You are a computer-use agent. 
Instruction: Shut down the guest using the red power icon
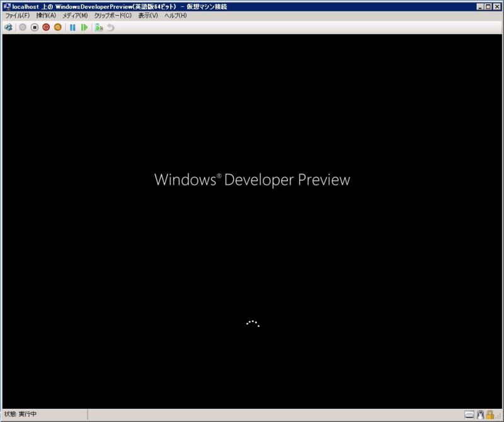(46, 27)
